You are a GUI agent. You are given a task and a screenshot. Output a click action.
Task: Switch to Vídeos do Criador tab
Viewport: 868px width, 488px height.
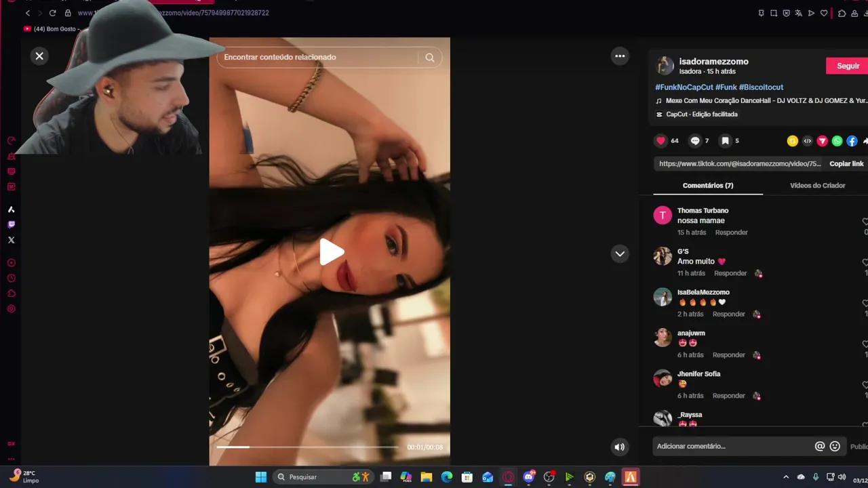pyautogui.click(x=817, y=186)
